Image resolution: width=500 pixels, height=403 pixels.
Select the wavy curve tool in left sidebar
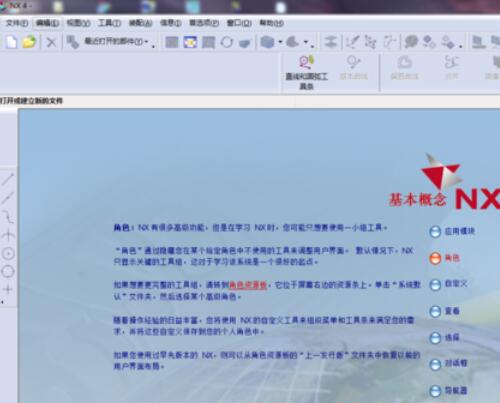(8, 217)
